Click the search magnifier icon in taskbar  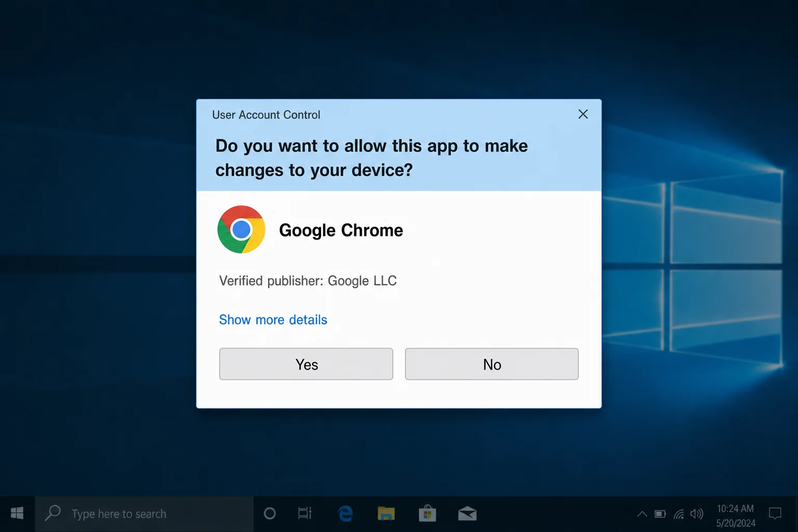pos(52,513)
